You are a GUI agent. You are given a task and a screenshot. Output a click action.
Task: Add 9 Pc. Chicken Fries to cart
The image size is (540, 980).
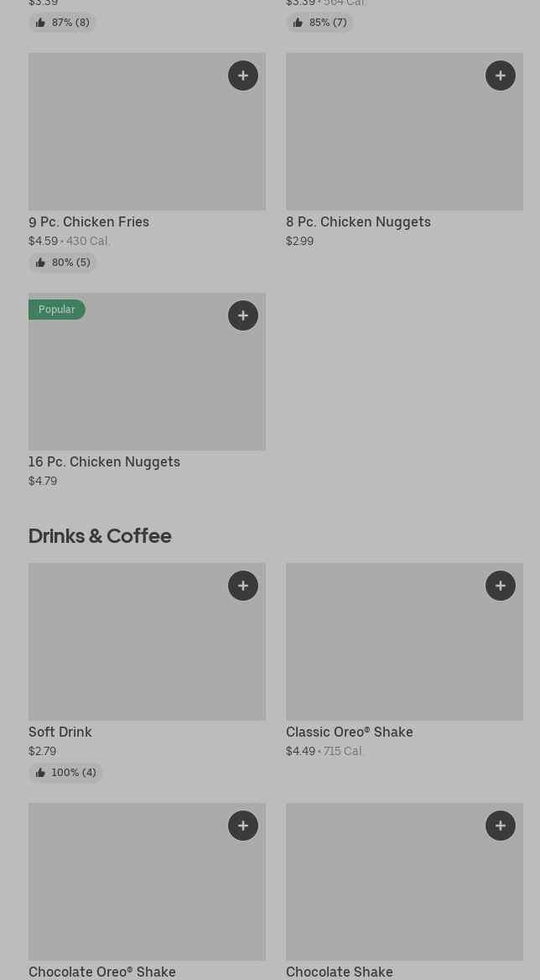pos(243,76)
